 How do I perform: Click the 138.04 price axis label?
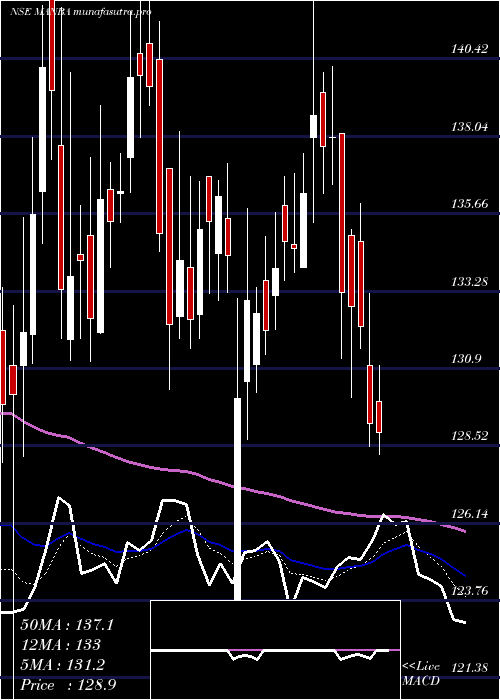pyautogui.click(x=469, y=127)
